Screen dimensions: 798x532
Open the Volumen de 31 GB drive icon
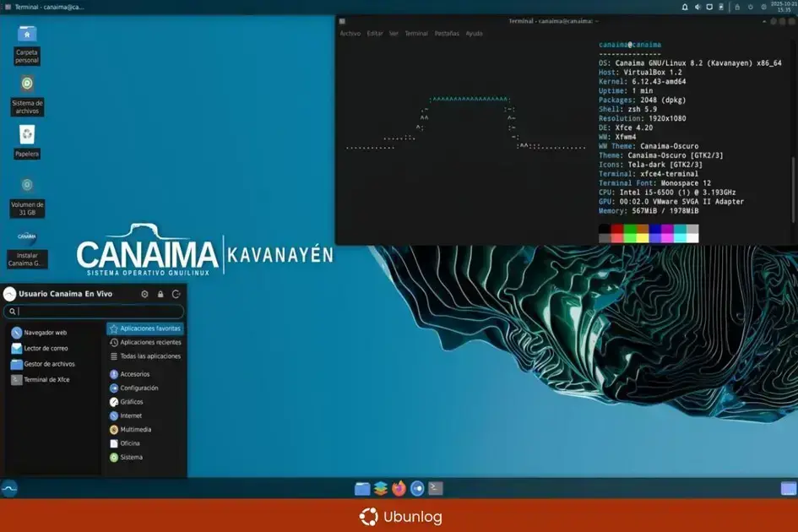tap(27, 198)
